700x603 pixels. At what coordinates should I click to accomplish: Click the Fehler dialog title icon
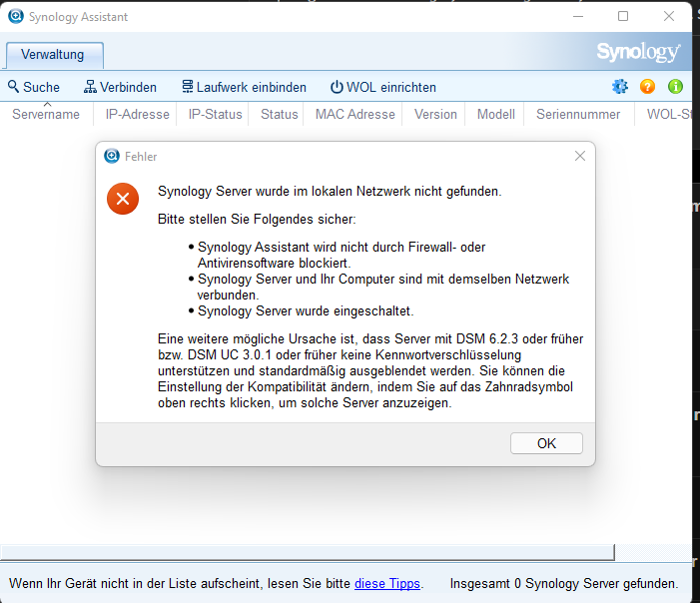[x=112, y=156]
